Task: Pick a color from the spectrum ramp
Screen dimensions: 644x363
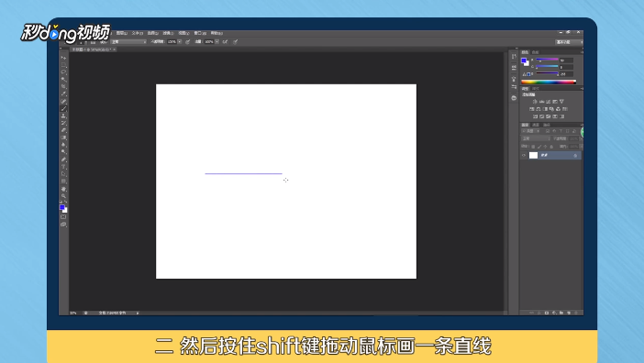Action: (549, 82)
